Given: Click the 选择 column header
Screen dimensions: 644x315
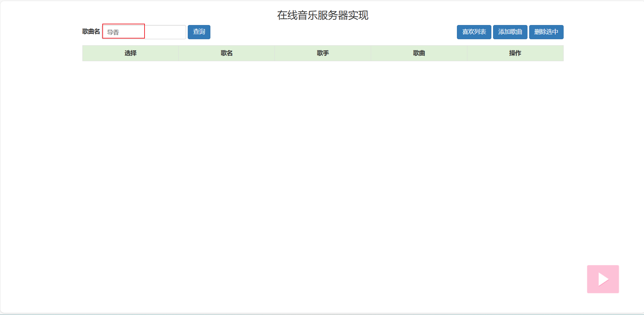Looking at the screenshot, I should coord(130,53).
